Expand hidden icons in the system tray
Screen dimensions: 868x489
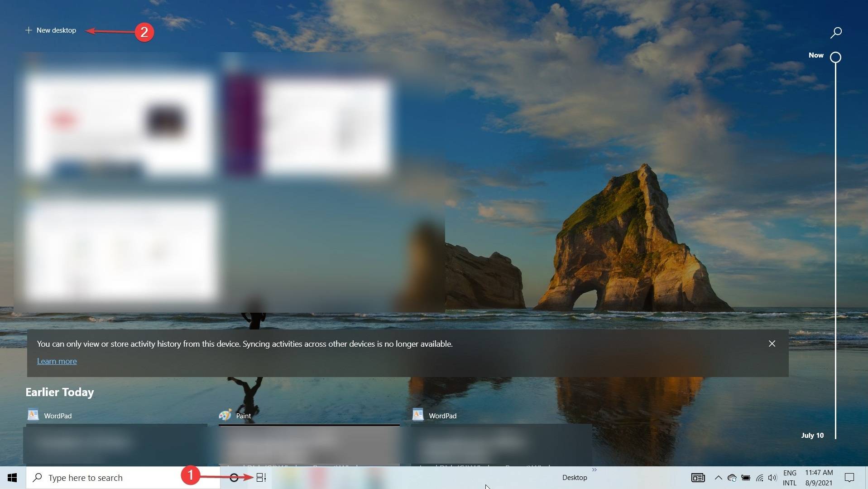pos(718,477)
